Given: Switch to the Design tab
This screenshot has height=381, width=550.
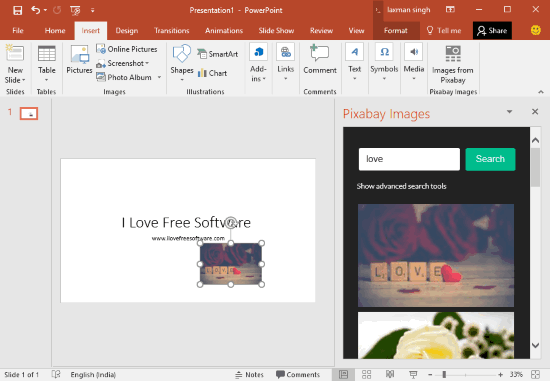Looking at the screenshot, I should (x=127, y=31).
